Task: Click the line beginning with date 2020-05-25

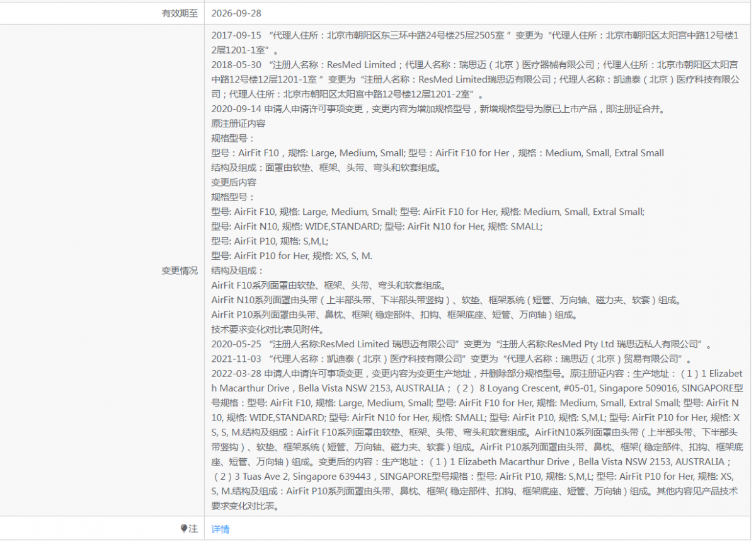Action: [462, 344]
